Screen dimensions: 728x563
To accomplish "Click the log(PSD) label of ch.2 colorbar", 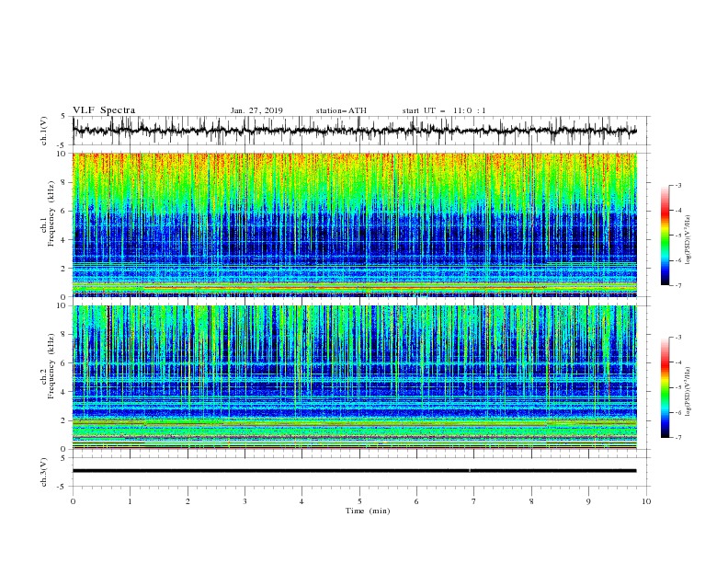I will coord(688,391).
